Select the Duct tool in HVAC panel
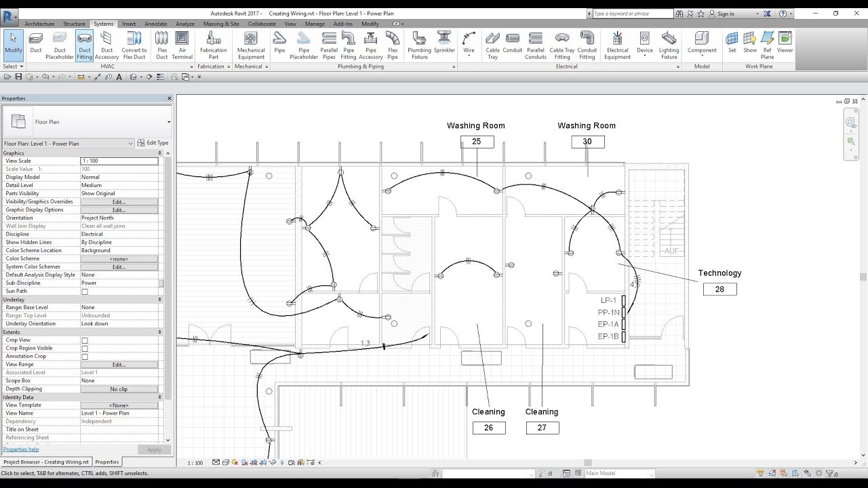The image size is (868, 488). (x=36, y=44)
